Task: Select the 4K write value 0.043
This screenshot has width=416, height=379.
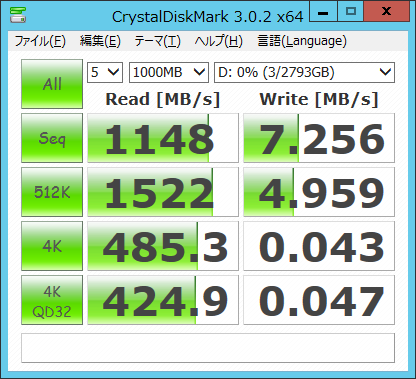Action: coord(319,246)
